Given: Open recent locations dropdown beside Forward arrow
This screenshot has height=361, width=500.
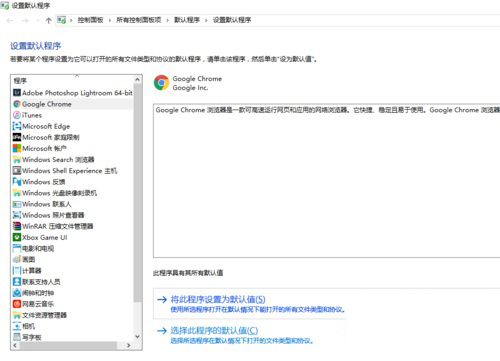Looking at the screenshot, I should coord(37,21).
